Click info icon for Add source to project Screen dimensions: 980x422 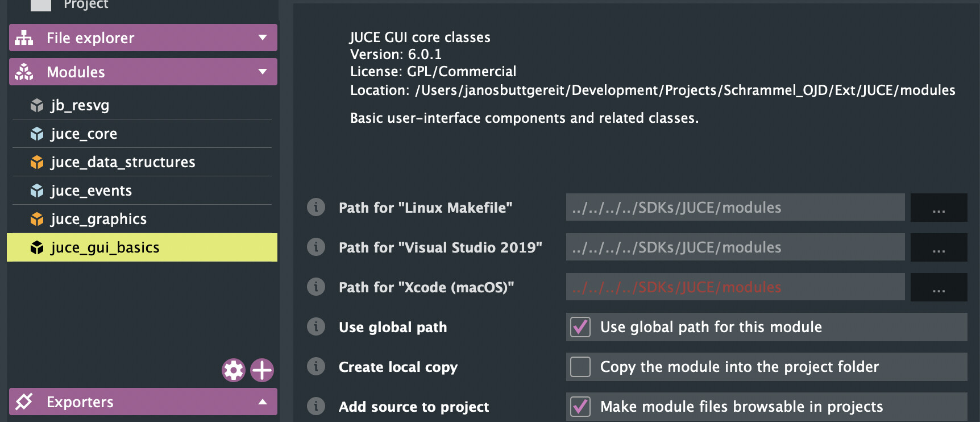pos(316,407)
